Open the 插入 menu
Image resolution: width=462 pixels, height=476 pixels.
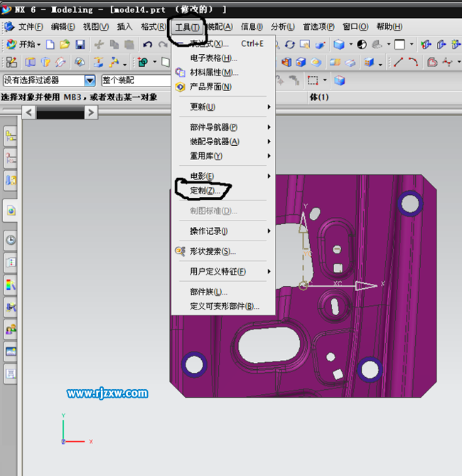tap(124, 27)
